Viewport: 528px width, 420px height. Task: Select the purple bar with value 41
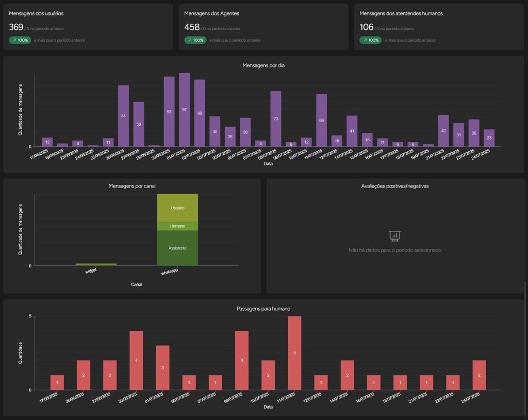tap(352, 131)
